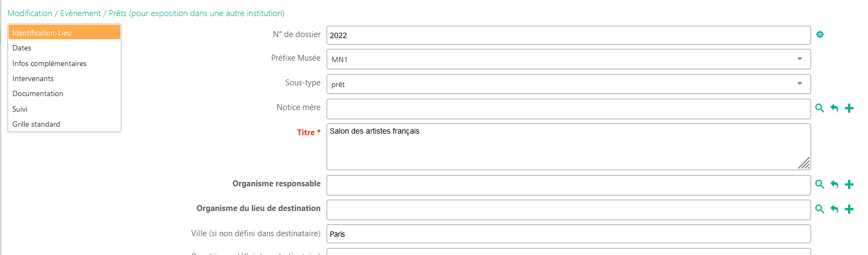
Task: Open the Préfixe Musée dropdown
Action: 568,59
